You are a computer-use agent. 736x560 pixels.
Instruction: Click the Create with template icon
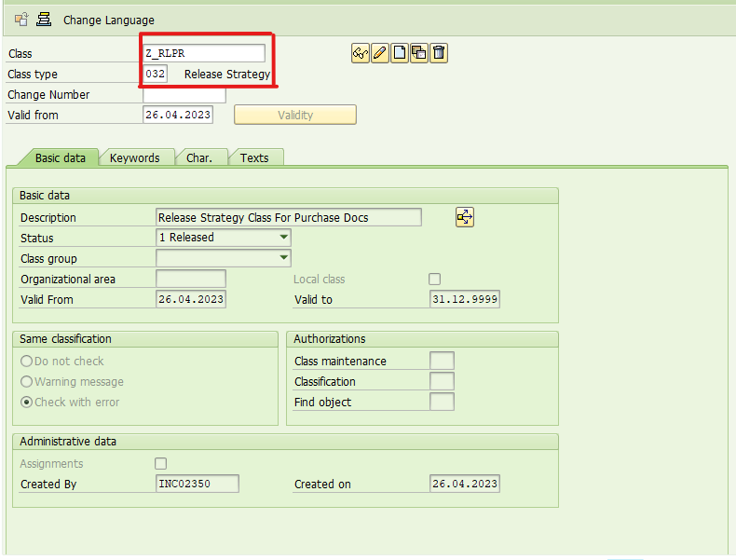[418, 53]
